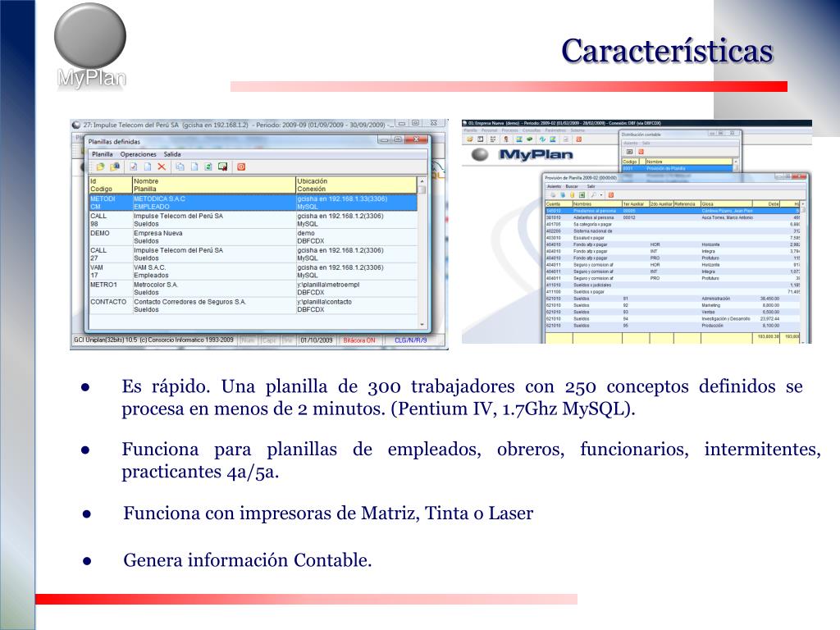Screen dimensions: 840x630
Task: Click folder-with-info icon in Planillas definidas toolbar
Action: click(x=115, y=167)
